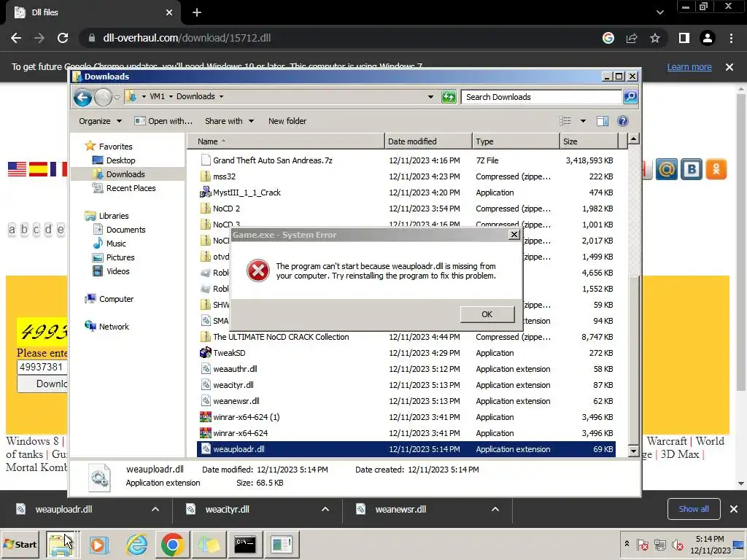
Task: Close the Game.exe System Error dialog
Action: [514, 234]
